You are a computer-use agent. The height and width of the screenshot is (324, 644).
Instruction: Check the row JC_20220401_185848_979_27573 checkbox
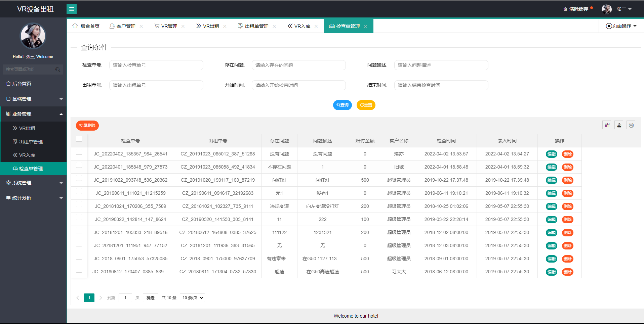coord(79,165)
